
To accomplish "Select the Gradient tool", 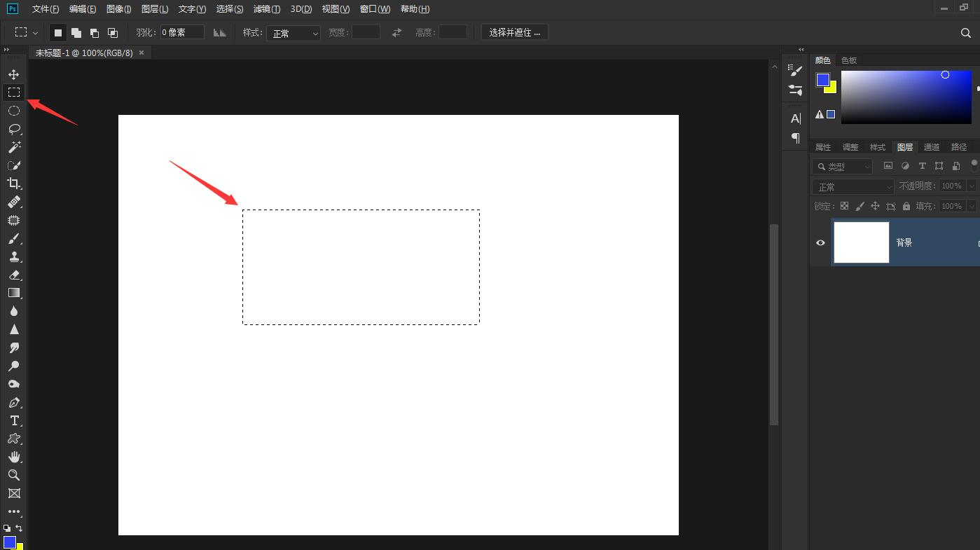I will (14, 293).
